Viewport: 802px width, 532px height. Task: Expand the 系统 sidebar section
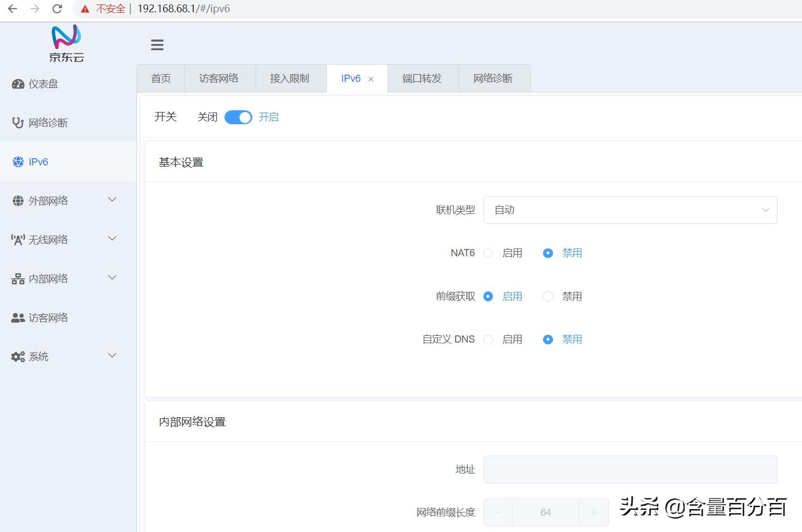112,355
